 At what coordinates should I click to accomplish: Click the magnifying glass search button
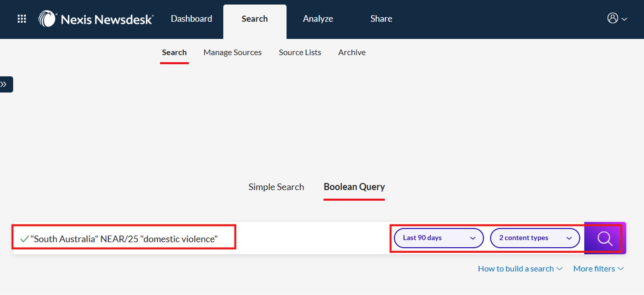coord(605,238)
